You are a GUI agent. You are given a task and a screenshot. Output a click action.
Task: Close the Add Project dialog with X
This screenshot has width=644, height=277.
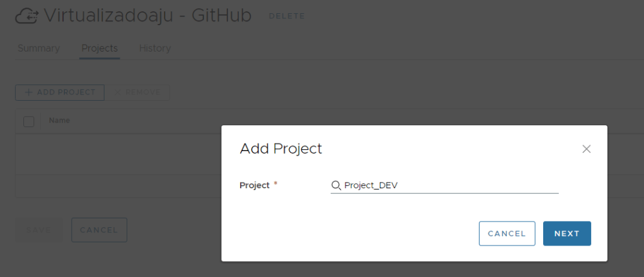[x=586, y=149]
